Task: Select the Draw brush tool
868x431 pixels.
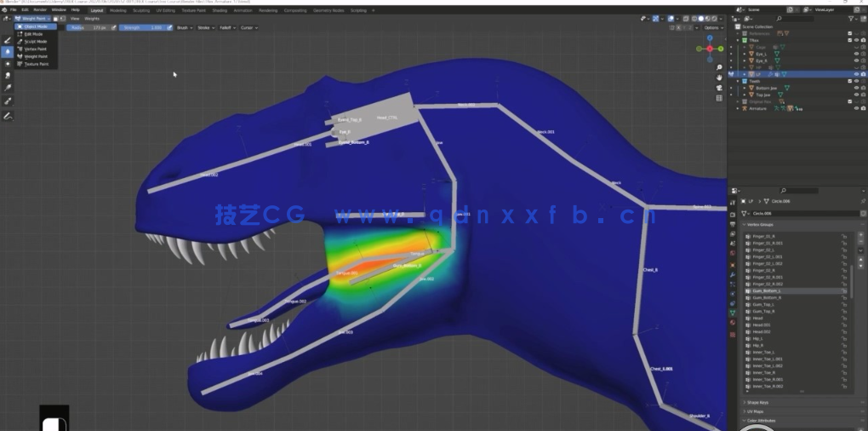Action: [7, 40]
